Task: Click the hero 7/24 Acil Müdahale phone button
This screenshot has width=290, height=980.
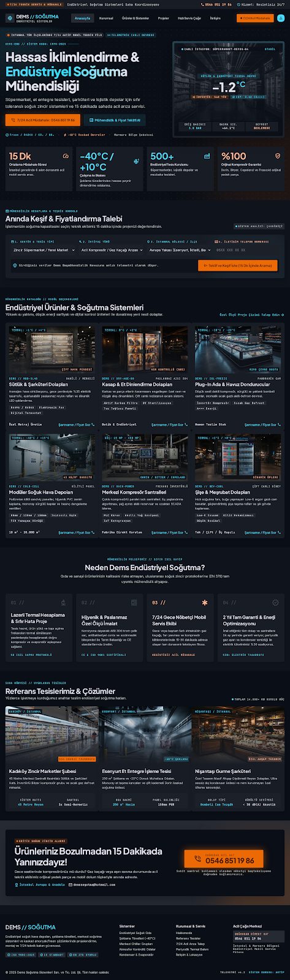Action: pyautogui.click(x=43, y=120)
